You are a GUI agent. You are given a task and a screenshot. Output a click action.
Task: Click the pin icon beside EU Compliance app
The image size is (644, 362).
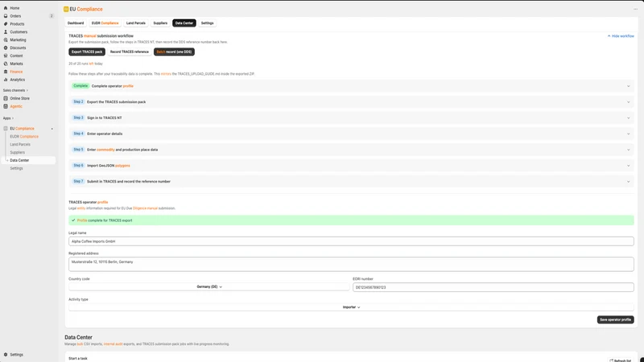coord(52,129)
